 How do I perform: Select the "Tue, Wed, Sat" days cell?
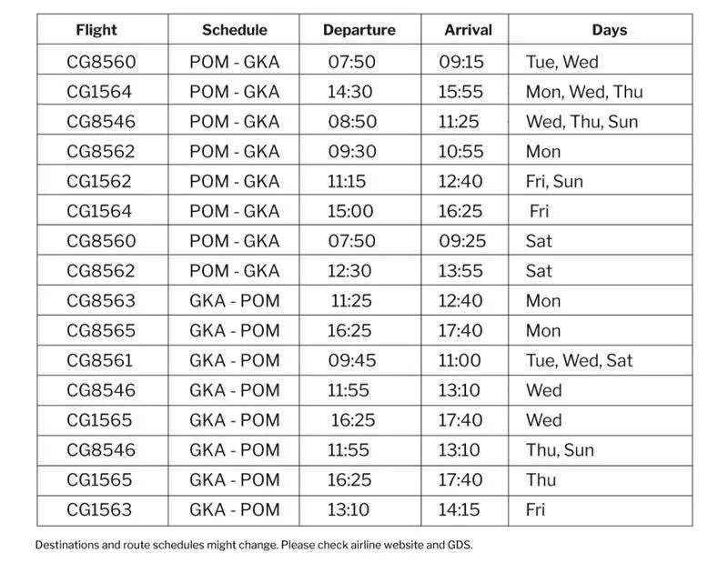(579, 361)
